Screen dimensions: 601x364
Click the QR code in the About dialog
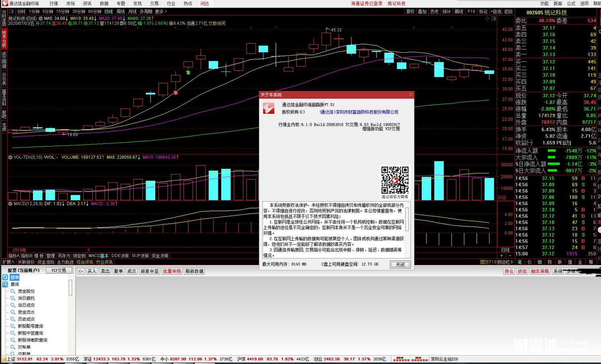click(395, 180)
